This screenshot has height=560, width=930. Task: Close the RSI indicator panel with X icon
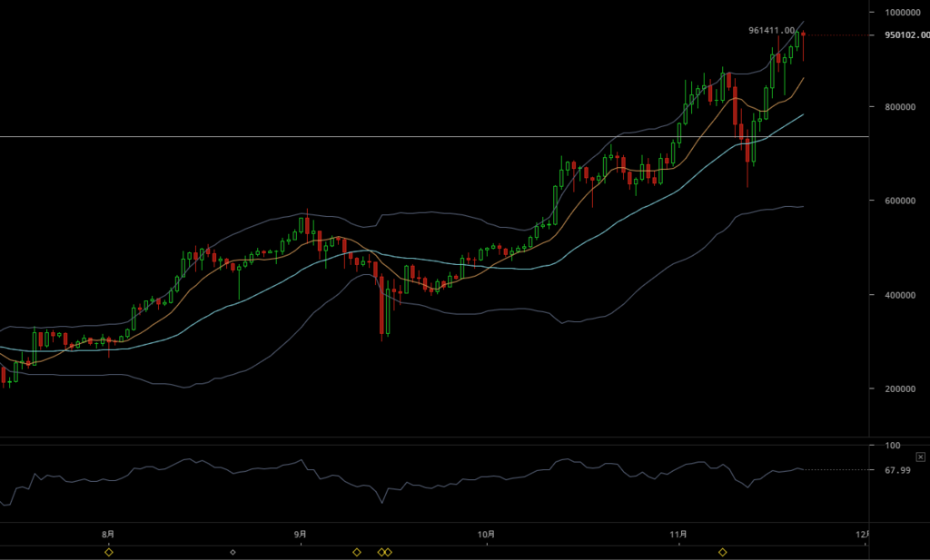coord(920,457)
